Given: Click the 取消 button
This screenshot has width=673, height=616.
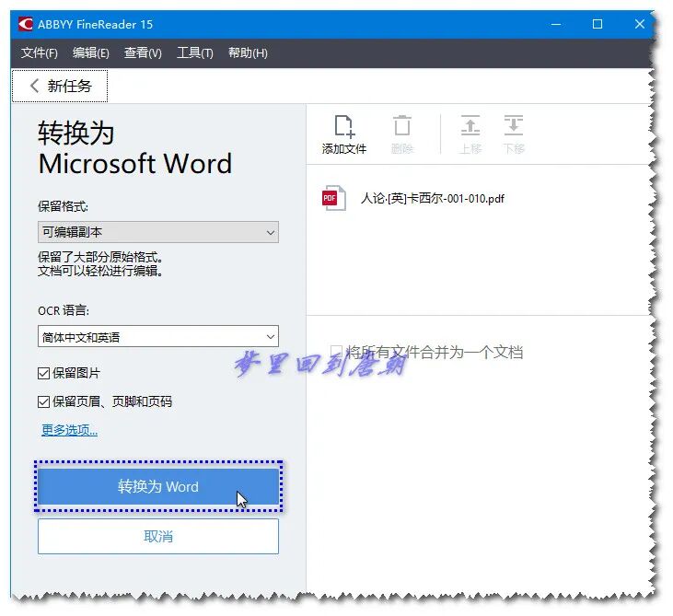Looking at the screenshot, I should [158, 537].
